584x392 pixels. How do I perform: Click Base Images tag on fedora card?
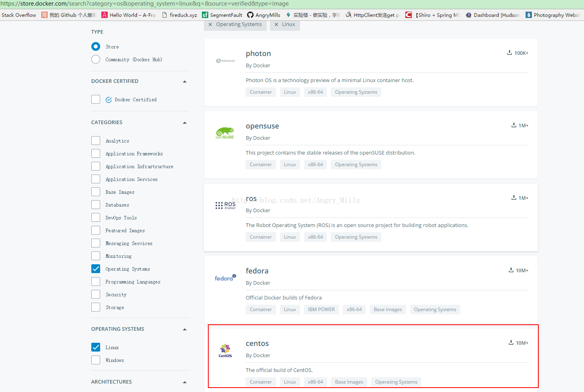click(388, 310)
